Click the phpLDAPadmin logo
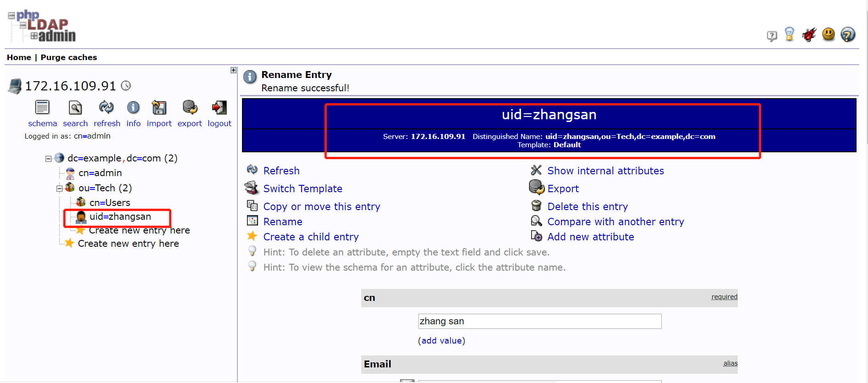868x383 pixels. 42,26
